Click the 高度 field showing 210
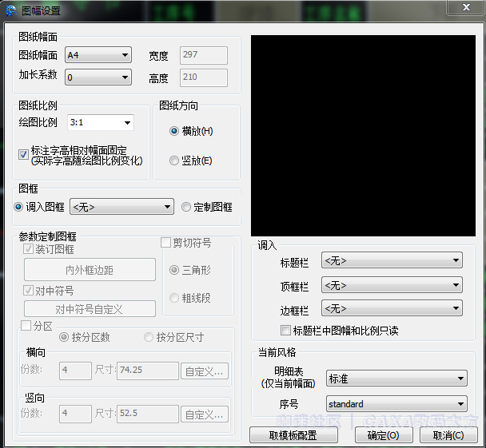Viewport: 486px width, 448px height. tap(204, 77)
